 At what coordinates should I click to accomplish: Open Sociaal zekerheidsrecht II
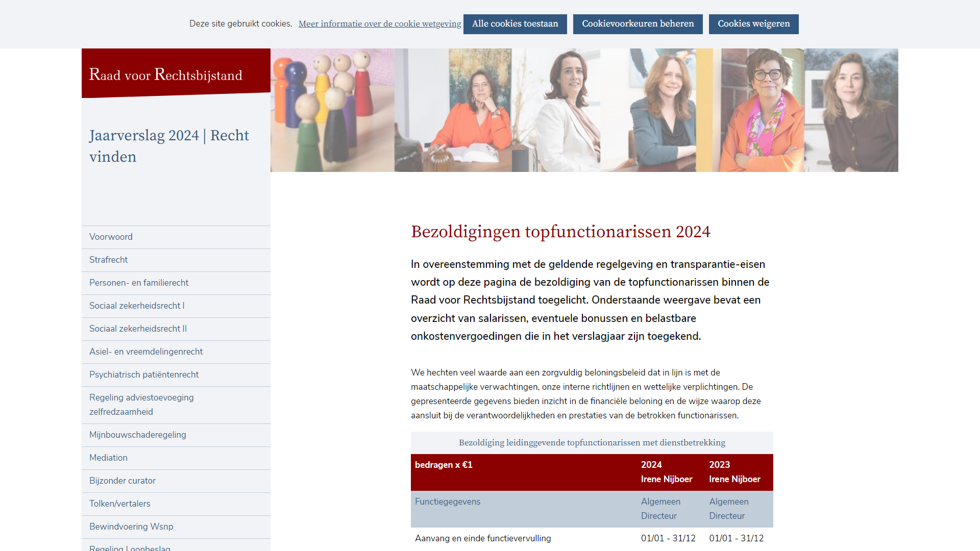click(176, 329)
